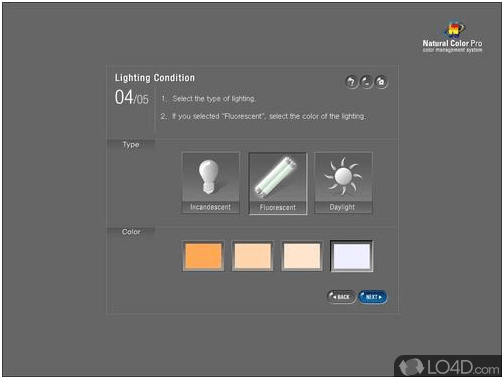The height and width of the screenshot is (379, 504).
Task: Click the 'Type' section label
Action: (x=131, y=145)
